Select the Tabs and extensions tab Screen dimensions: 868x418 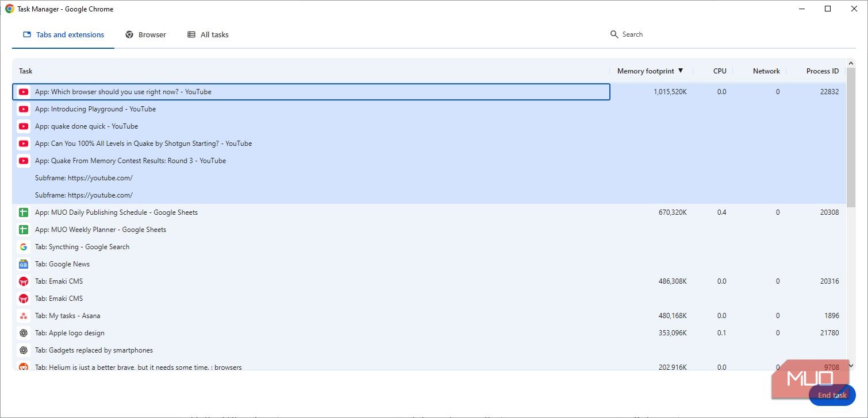[x=64, y=35]
